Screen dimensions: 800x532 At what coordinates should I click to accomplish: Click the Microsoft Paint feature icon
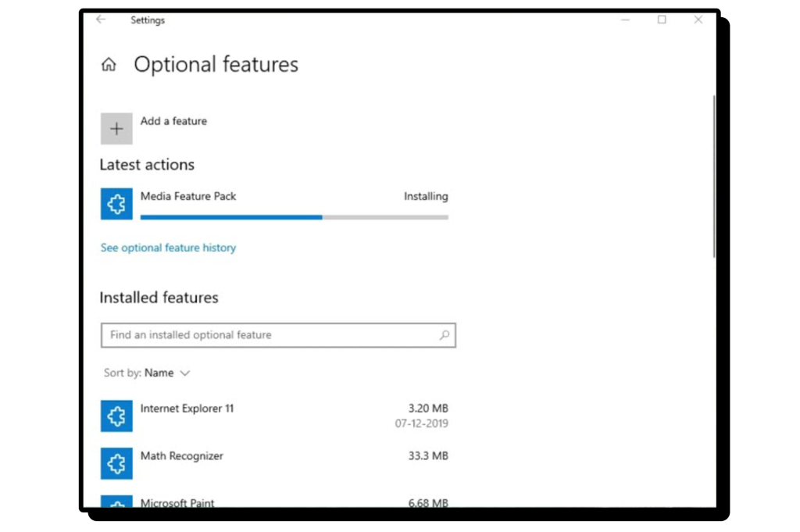pyautogui.click(x=116, y=502)
